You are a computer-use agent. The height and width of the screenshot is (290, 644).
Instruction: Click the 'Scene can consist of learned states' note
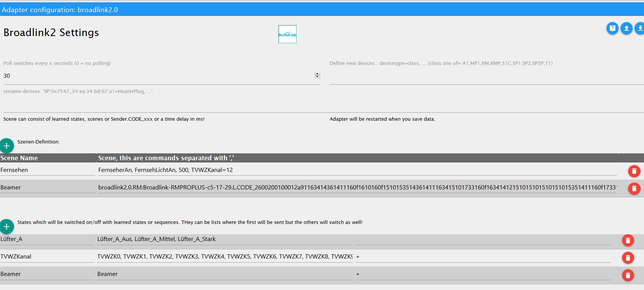coord(104,119)
